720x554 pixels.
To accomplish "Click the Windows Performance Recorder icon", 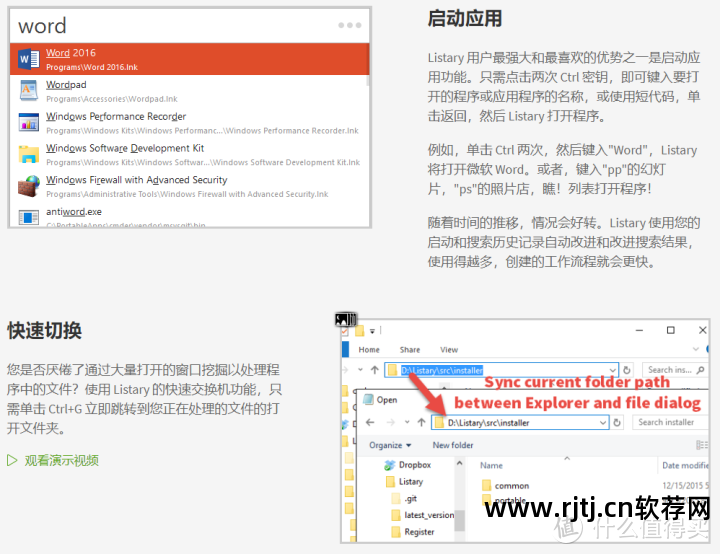I will [28, 122].
